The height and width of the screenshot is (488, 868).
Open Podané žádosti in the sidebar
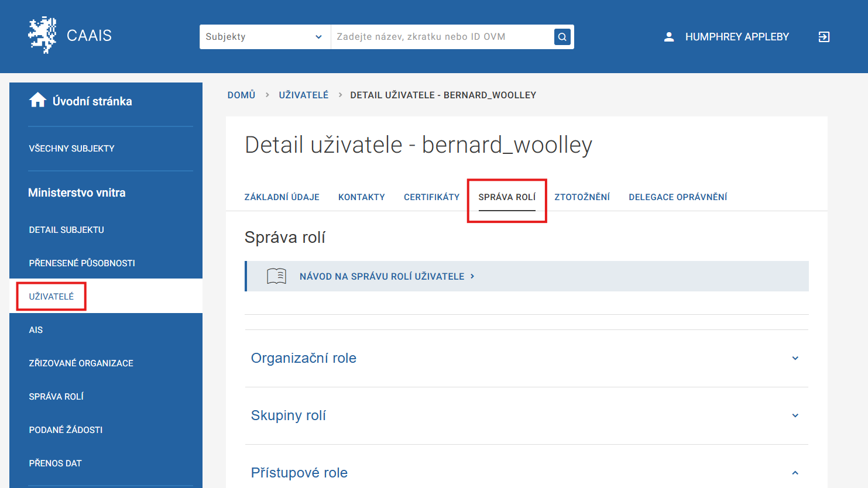pyautogui.click(x=66, y=430)
